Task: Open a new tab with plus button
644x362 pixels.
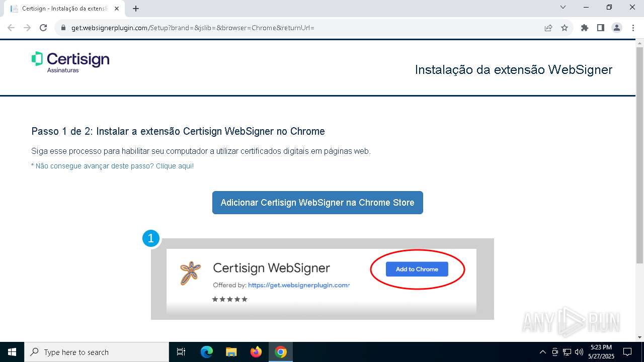Action: pos(136,9)
